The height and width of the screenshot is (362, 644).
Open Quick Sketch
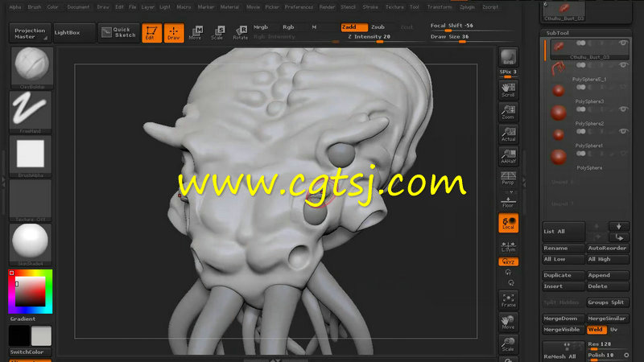pos(118,32)
